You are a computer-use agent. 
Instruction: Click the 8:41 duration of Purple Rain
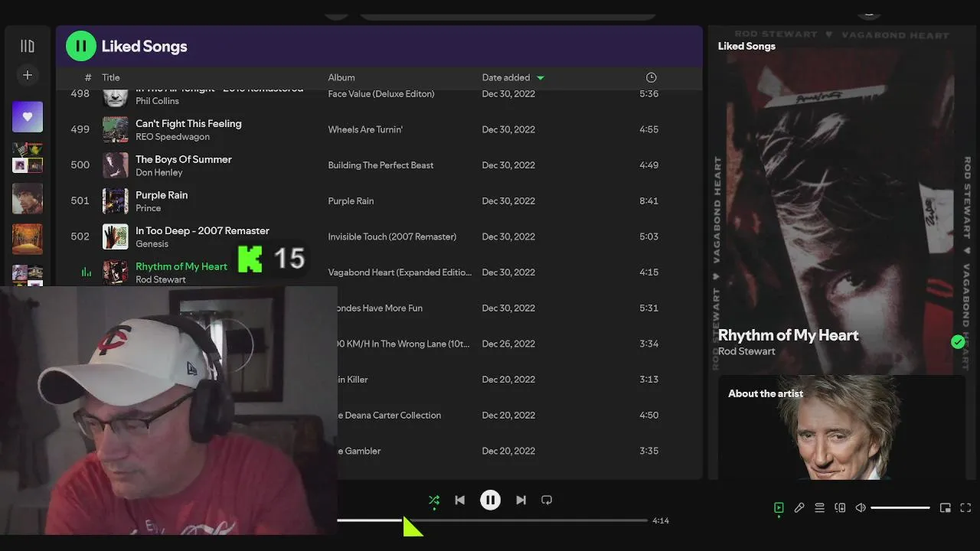point(648,201)
